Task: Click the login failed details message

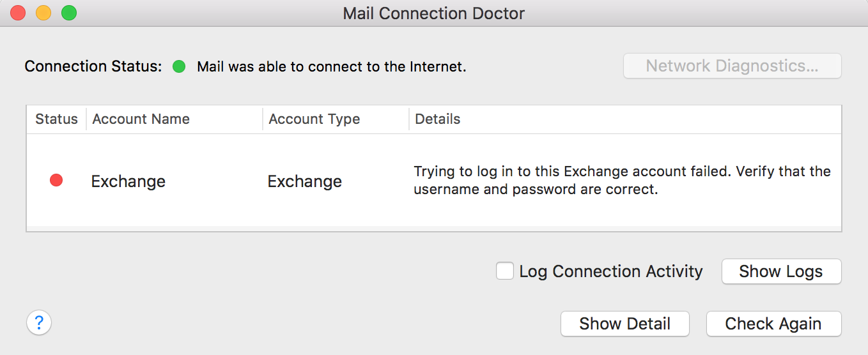Action: click(622, 181)
